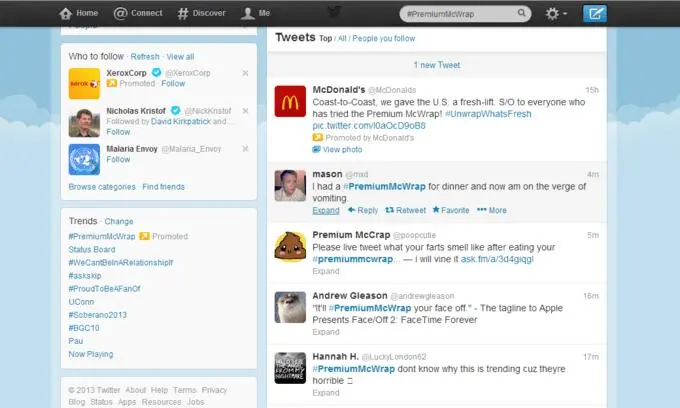This screenshot has height=408, width=680.
Task: Dismiss the Nicholas Kristof suggestion
Action: 245,111
